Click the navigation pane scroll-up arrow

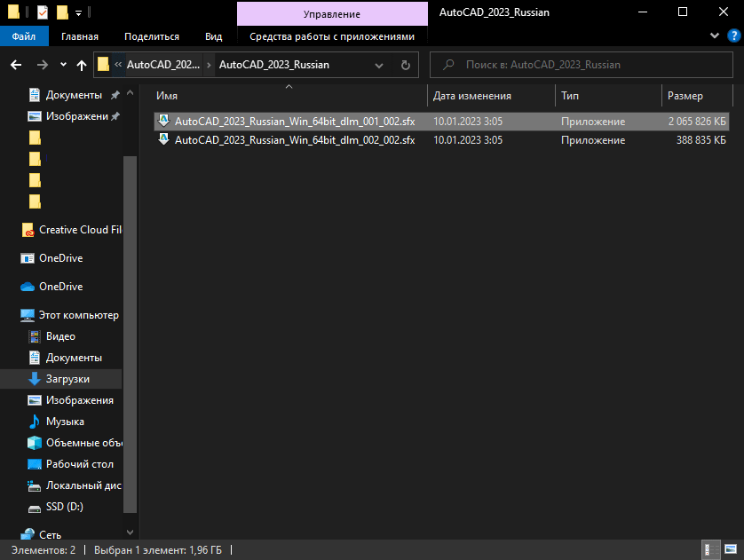pos(130,93)
